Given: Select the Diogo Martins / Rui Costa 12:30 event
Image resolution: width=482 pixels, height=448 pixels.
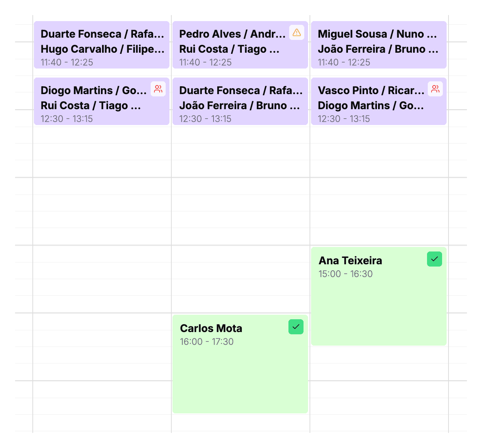Looking at the screenshot, I should click(102, 101).
